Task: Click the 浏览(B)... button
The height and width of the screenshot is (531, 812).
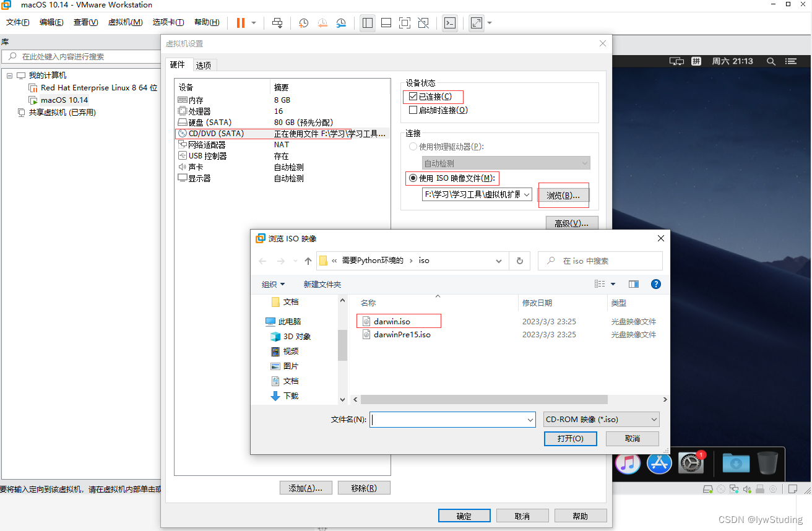Action: 563,195
